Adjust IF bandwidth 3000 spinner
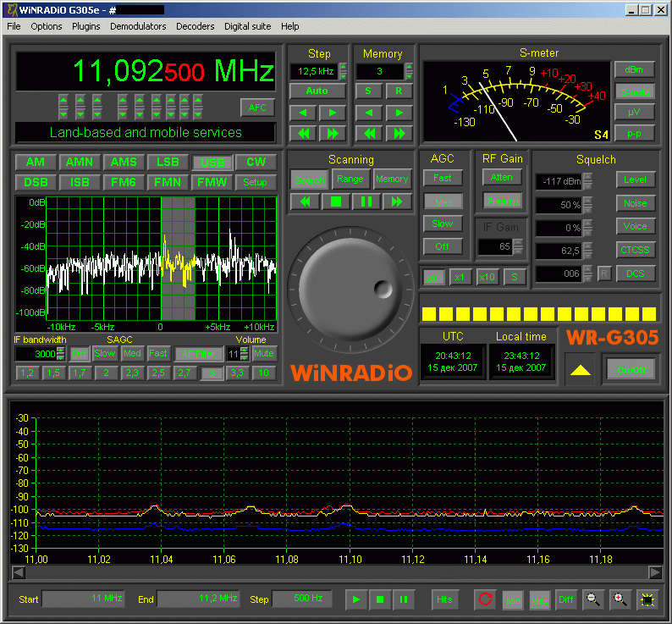This screenshot has width=672, height=624. tap(61, 354)
